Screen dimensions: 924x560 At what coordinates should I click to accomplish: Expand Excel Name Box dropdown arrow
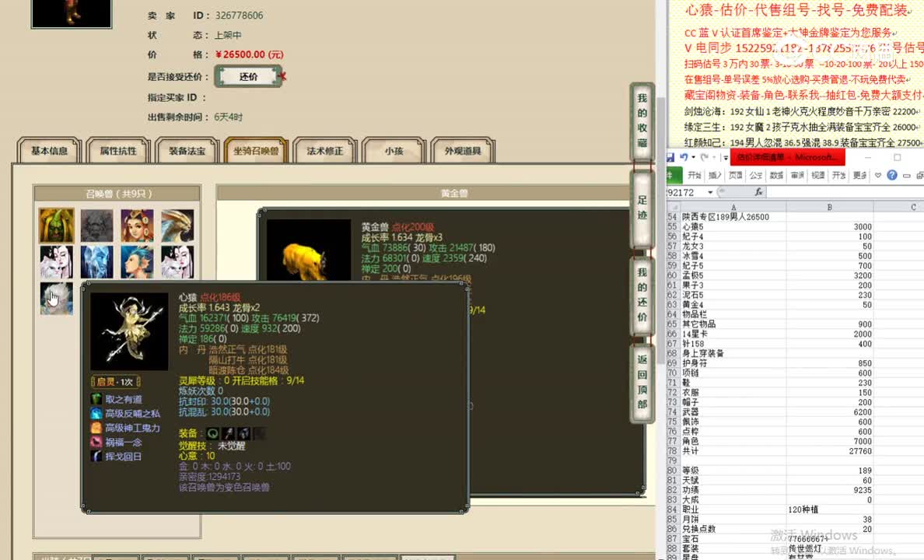710,192
